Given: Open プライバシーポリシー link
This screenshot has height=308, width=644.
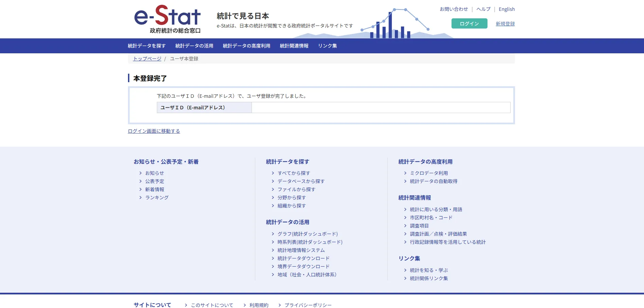Looking at the screenshot, I should point(308,305).
